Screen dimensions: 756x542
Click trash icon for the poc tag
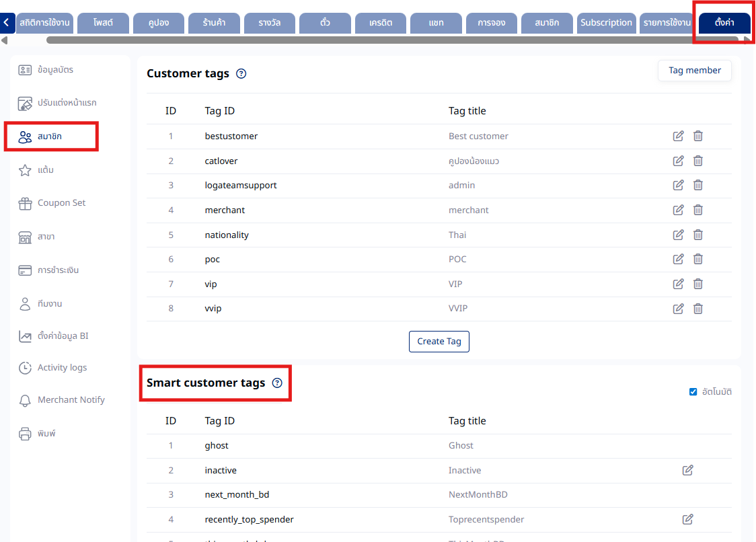[x=698, y=259]
